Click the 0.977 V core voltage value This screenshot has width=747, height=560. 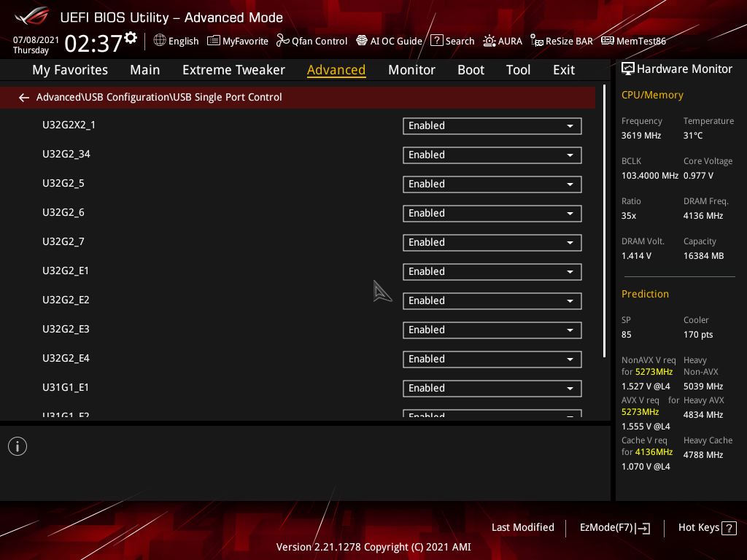698,176
